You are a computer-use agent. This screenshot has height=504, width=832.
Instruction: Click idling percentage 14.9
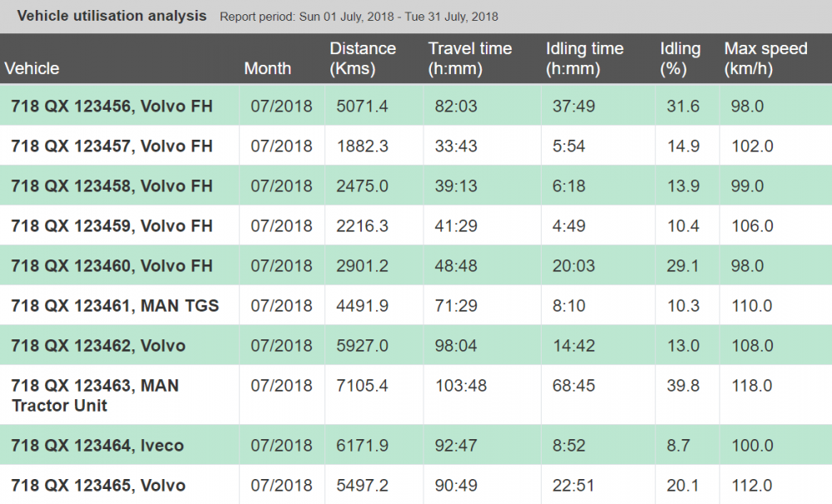pos(683,146)
